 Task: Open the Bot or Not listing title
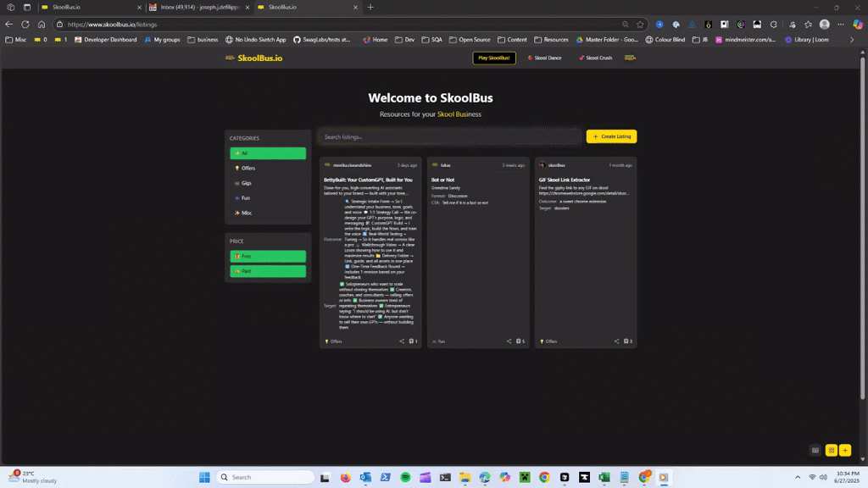(442, 180)
